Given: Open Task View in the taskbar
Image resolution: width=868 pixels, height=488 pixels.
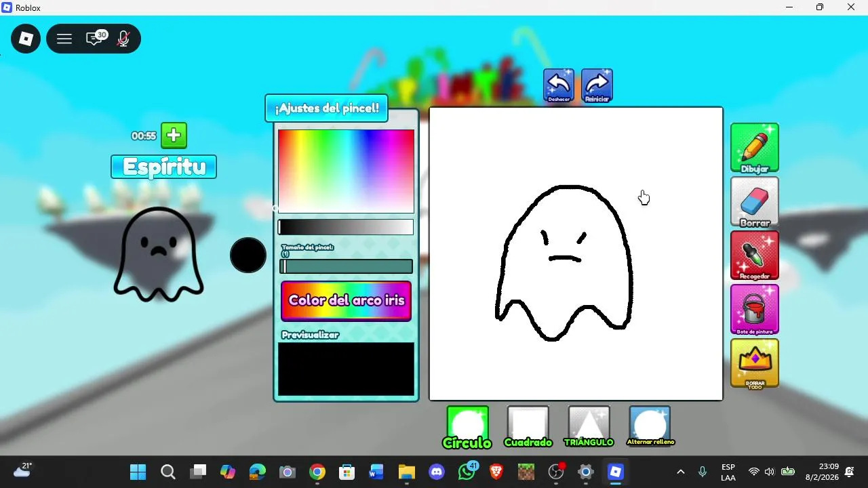Looking at the screenshot, I should pos(198,472).
